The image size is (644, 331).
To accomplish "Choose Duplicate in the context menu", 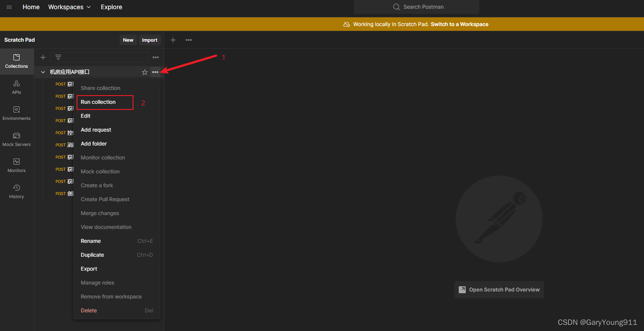I will pyautogui.click(x=117, y=255).
